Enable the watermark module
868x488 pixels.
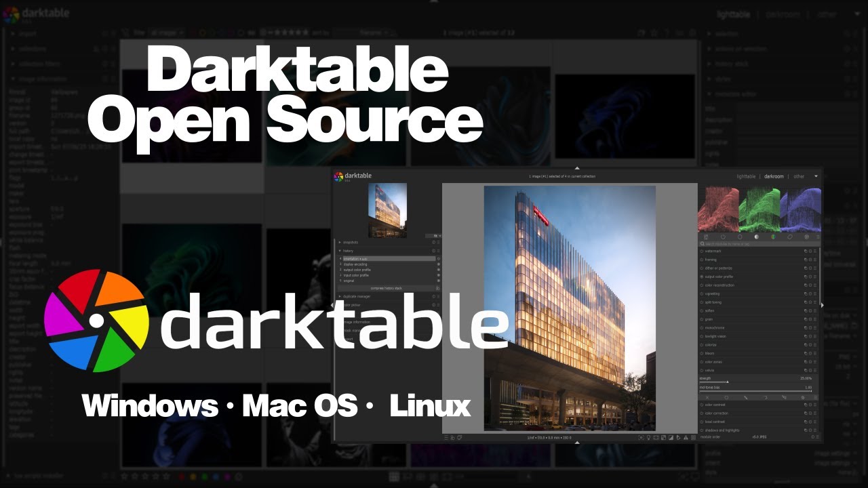pyautogui.click(x=702, y=251)
